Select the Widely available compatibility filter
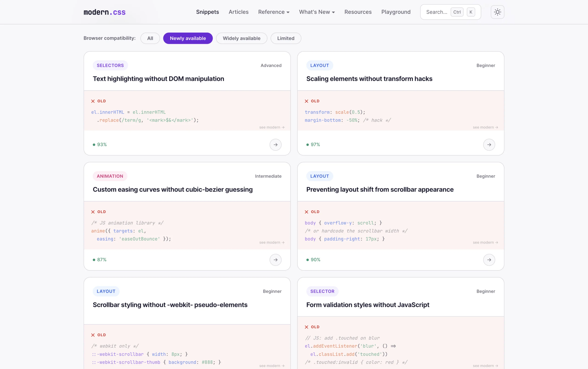The width and height of the screenshot is (588, 369). (x=241, y=38)
